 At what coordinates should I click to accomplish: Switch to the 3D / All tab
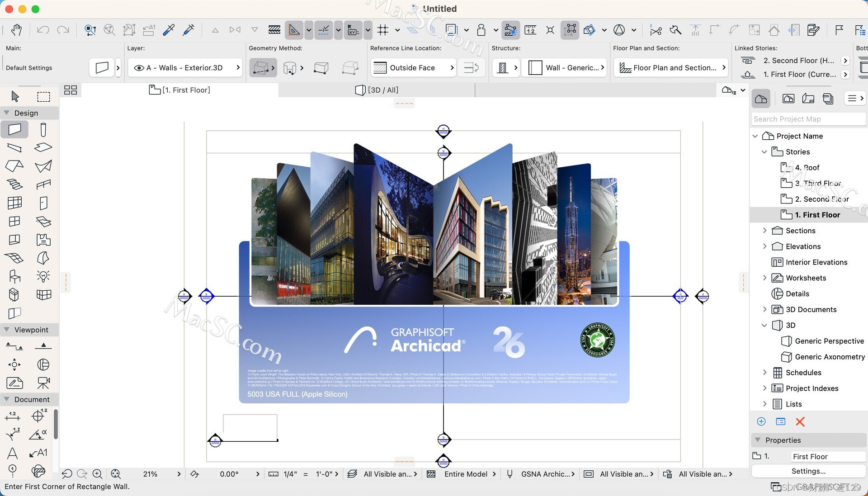(x=377, y=90)
